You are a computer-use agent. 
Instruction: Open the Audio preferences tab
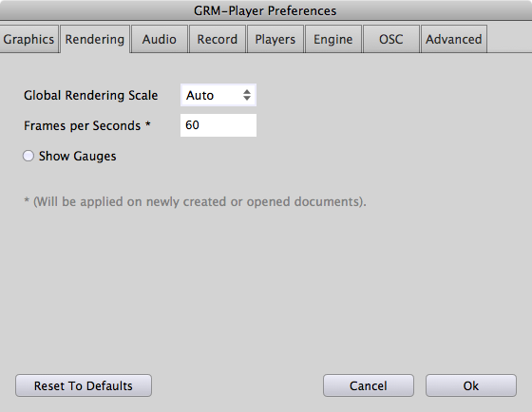point(160,39)
